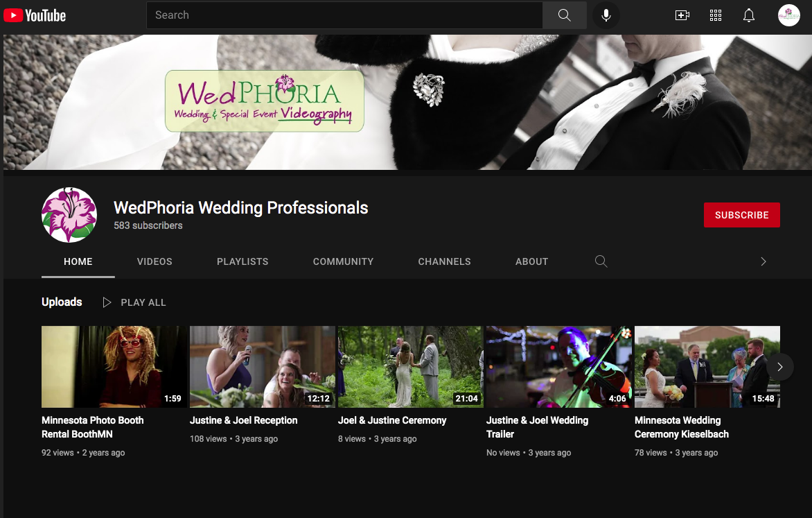Activate voice search microphone
The image size is (812, 518).
click(x=606, y=15)
